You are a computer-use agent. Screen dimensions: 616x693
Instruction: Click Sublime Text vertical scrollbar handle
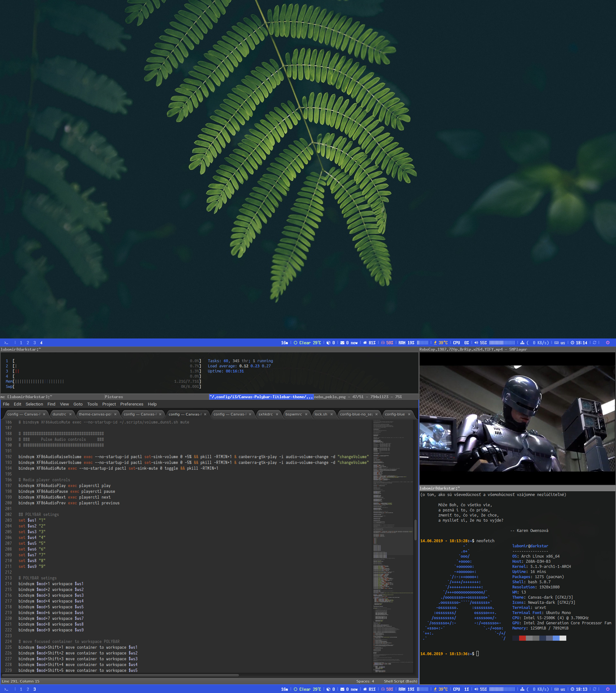click(415, 530)
